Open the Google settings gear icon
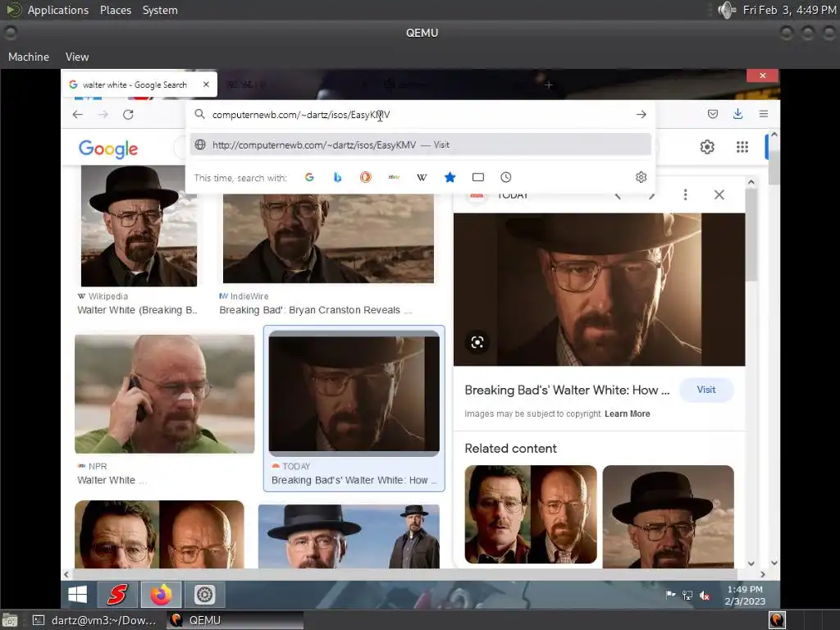 point(707,147)
